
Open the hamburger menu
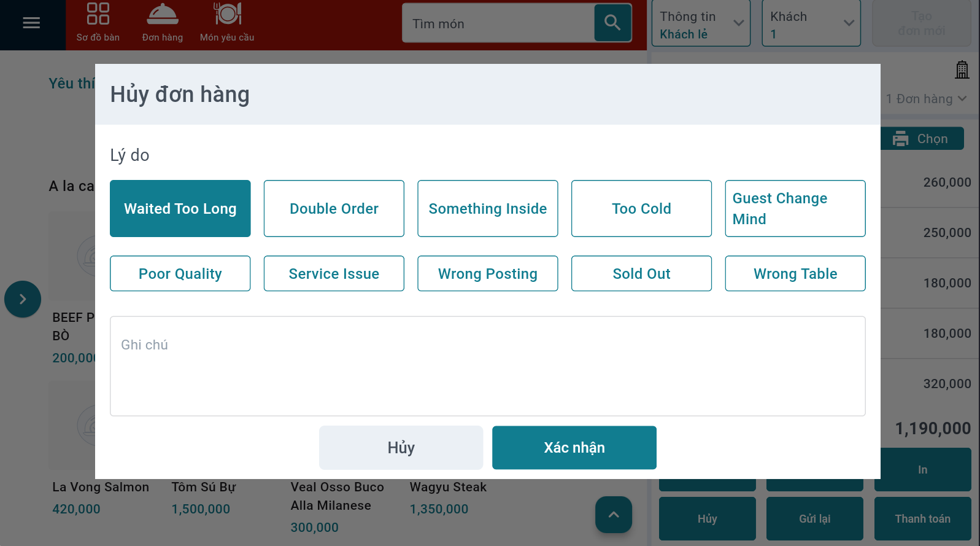click(31, 23)
